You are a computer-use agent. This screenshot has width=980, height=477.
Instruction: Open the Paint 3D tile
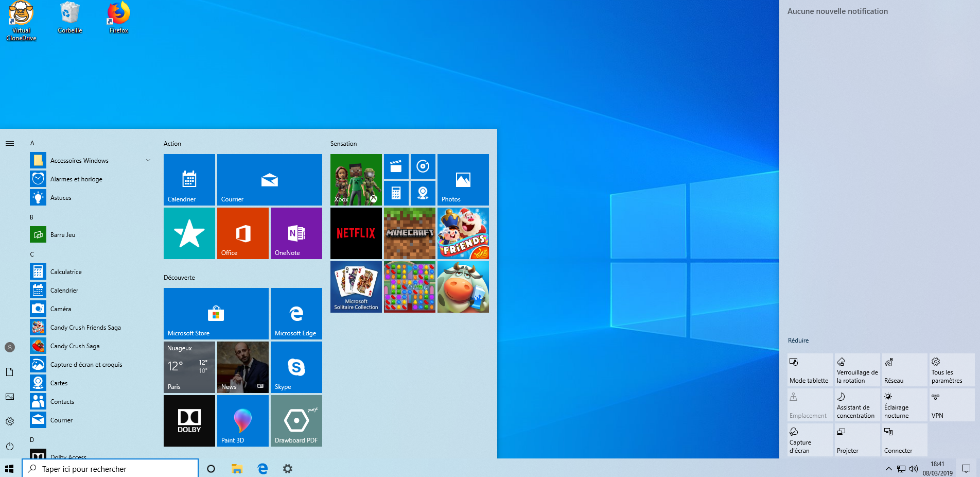tap(242, 421)
